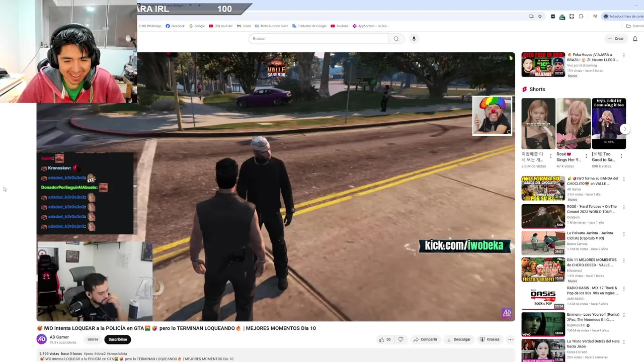Open menu for Too Good to Sa... Short
644x362 pixels.
pos(621,156)
